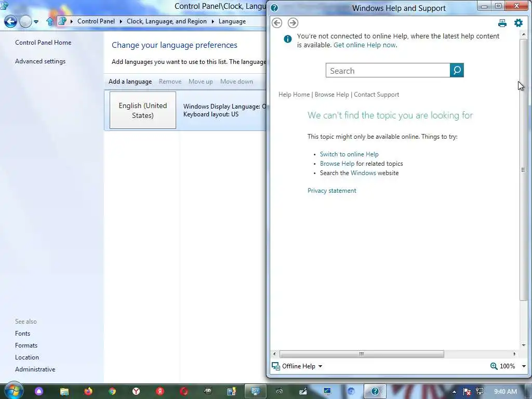This screenshot has height=399, width=532.
Task: Click the up-one-level arrow in Control Panel
Action: 50,21
